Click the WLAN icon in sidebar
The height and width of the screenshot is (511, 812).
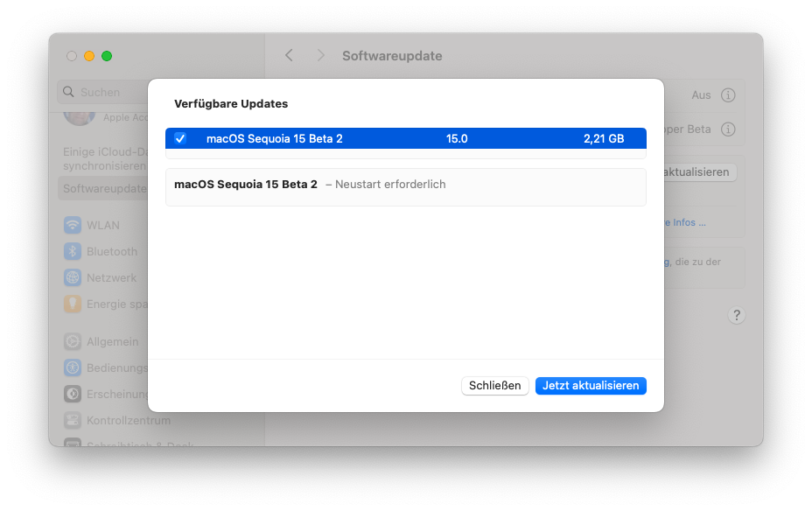73,225
